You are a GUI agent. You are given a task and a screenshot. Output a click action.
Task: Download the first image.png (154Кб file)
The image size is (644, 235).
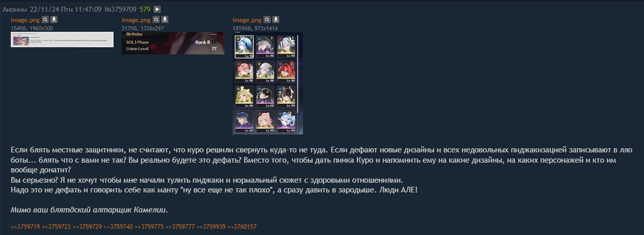54,19
